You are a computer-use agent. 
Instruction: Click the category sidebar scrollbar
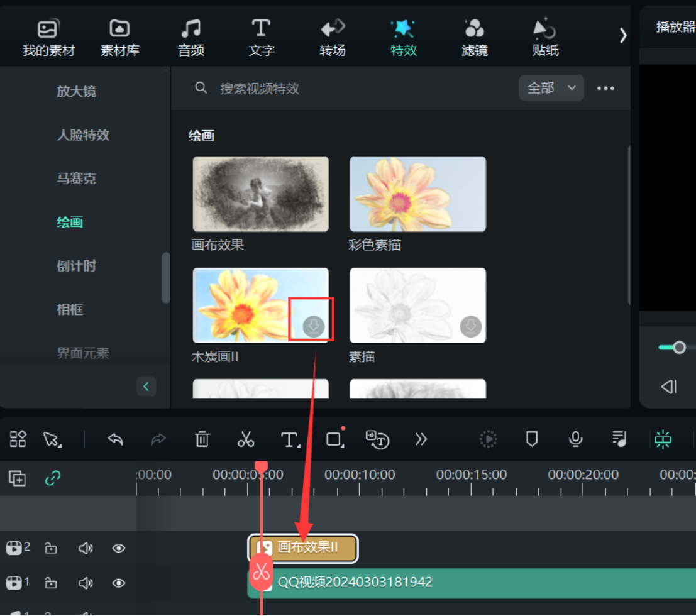tap(166, 278)
